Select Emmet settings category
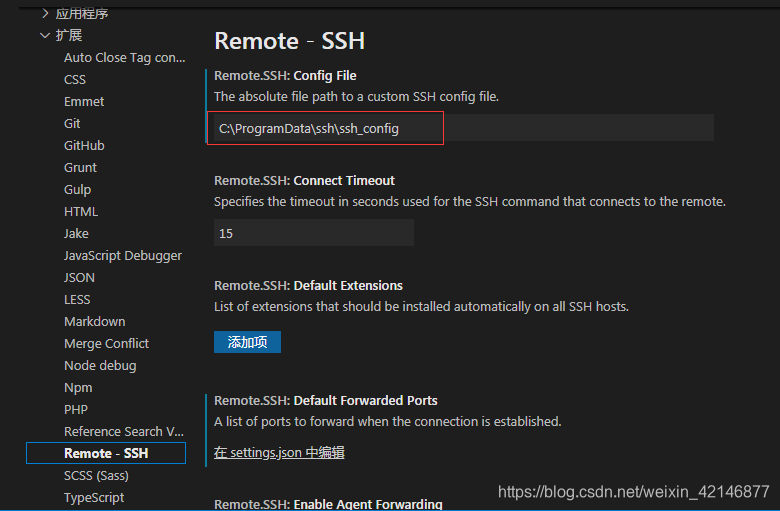 (84, 102)
